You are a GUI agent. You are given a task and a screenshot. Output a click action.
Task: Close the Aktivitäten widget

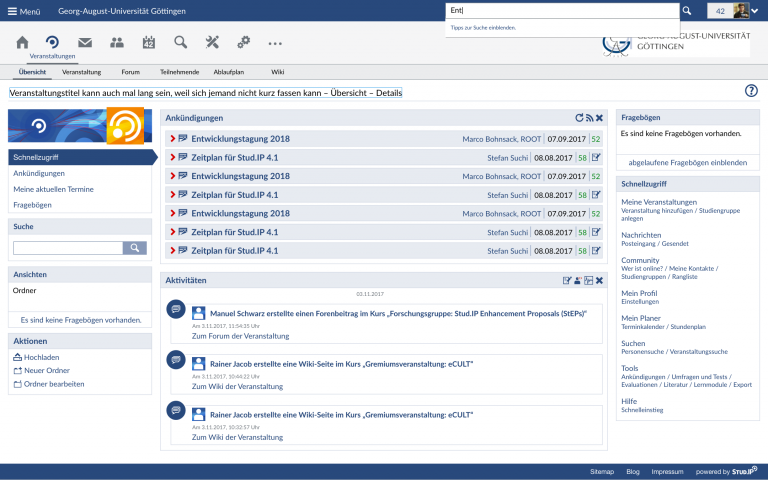pos(599,280)
